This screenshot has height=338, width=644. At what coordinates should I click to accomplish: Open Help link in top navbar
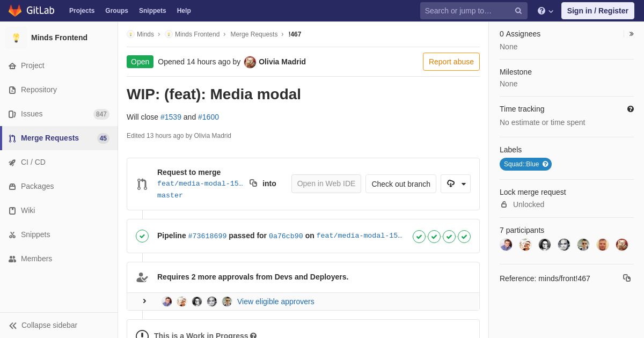point(184,11)
